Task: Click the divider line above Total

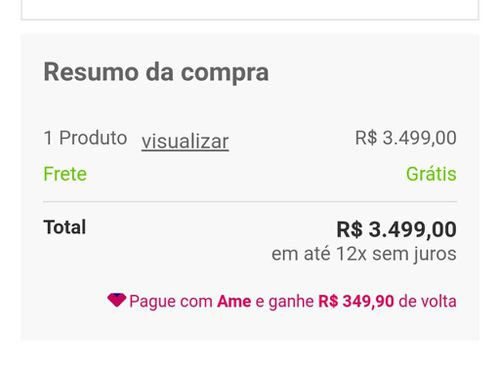Action: [250, 202]
